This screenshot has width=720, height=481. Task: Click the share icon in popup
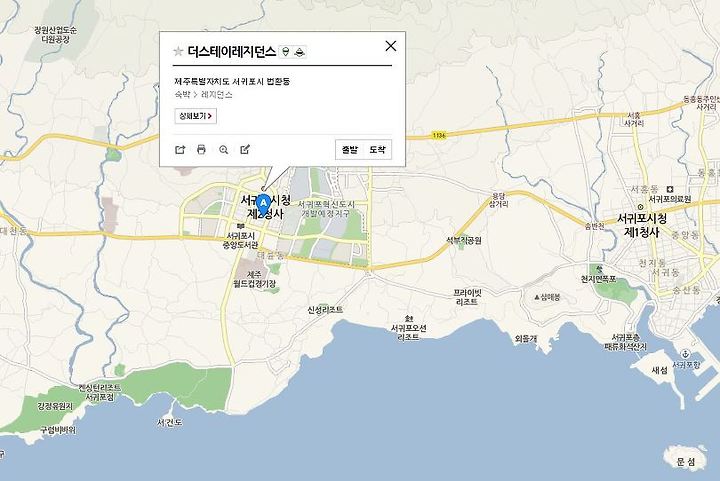pyautogui.click(x=180, y=150)
